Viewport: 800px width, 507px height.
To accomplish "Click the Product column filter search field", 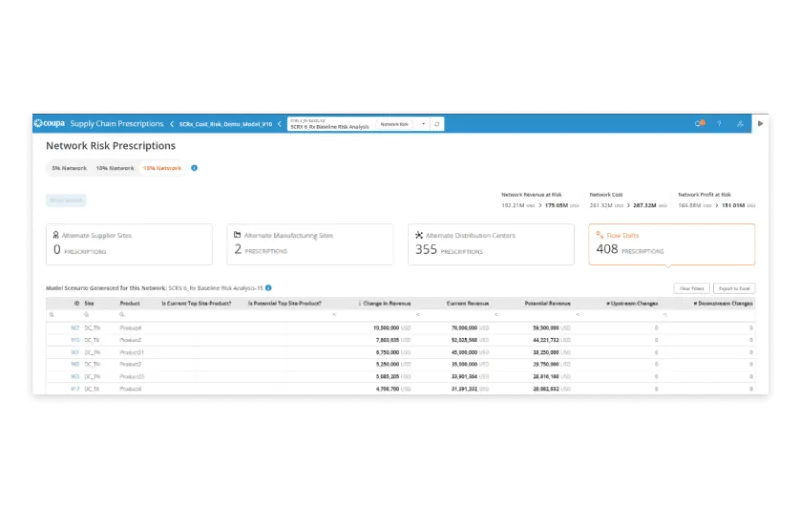I will (x=138, y=315).
